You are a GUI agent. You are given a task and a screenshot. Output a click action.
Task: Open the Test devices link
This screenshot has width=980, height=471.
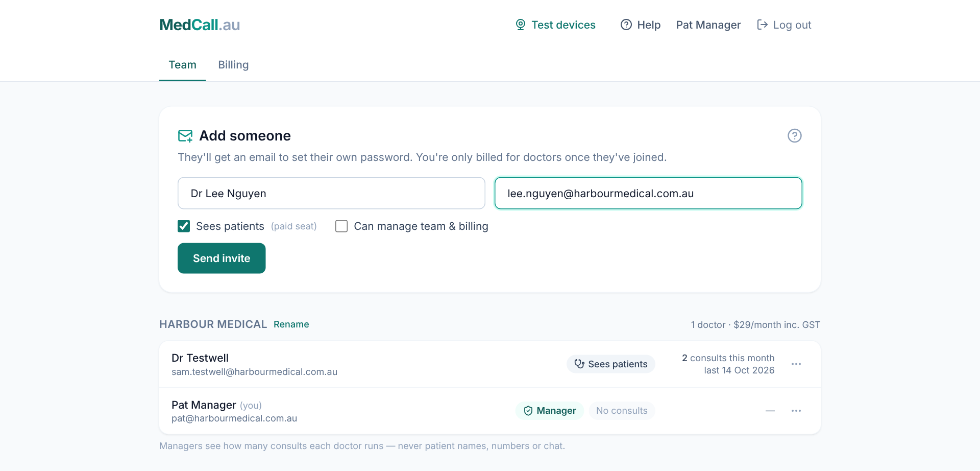click(555, 25)
